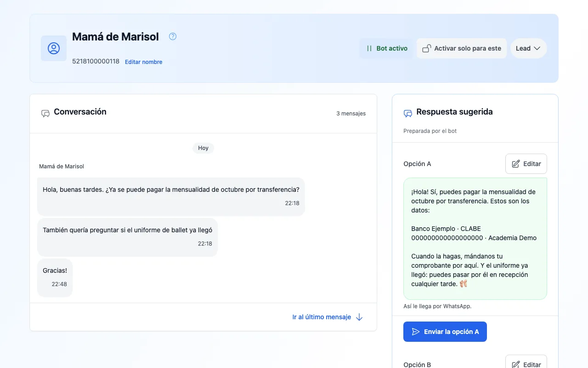
Task: Click the '3 mensajes' counter
Action: [x=351, y=113]
